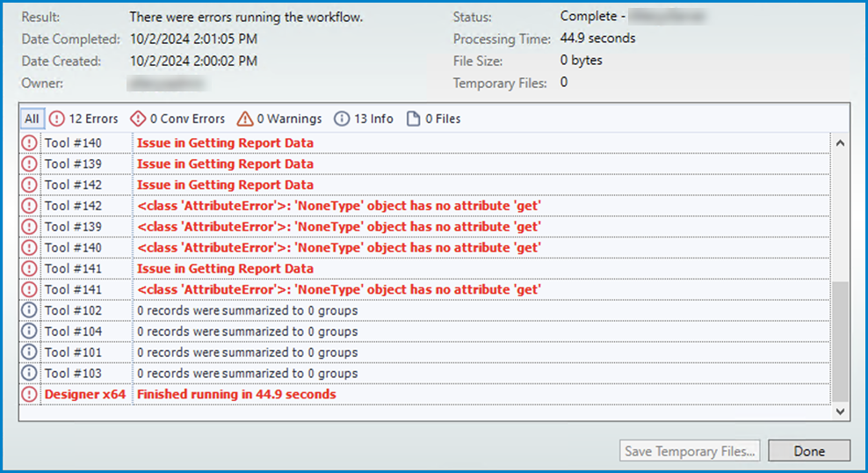Select the Finished running in 44.9 seconds message

[236, 395]
